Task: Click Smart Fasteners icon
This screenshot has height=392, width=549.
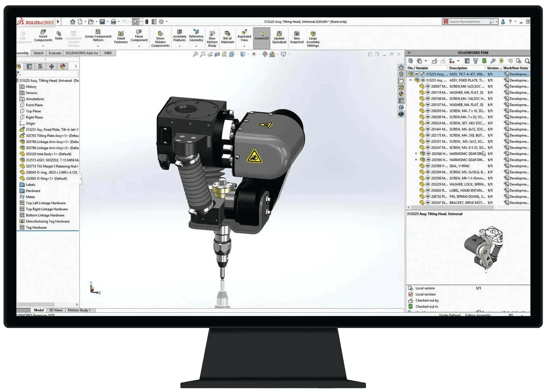Action: [x=121, y=37]
